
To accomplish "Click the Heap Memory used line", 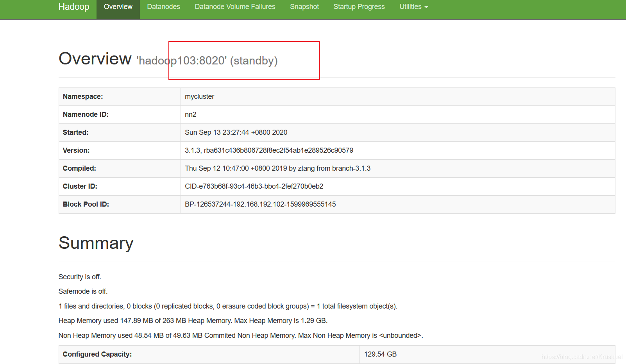I will (193, 321).
